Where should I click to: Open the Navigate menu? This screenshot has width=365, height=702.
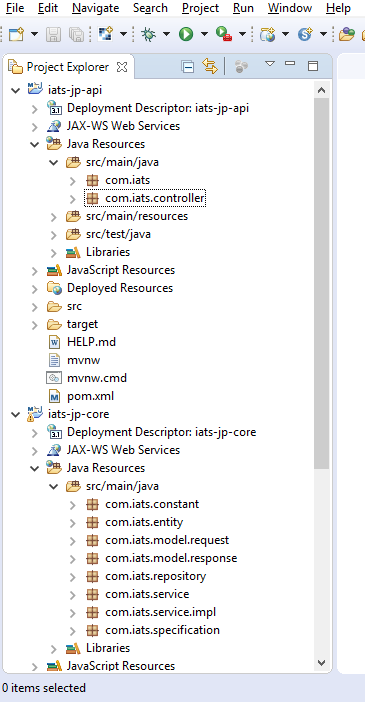point(95,8)
